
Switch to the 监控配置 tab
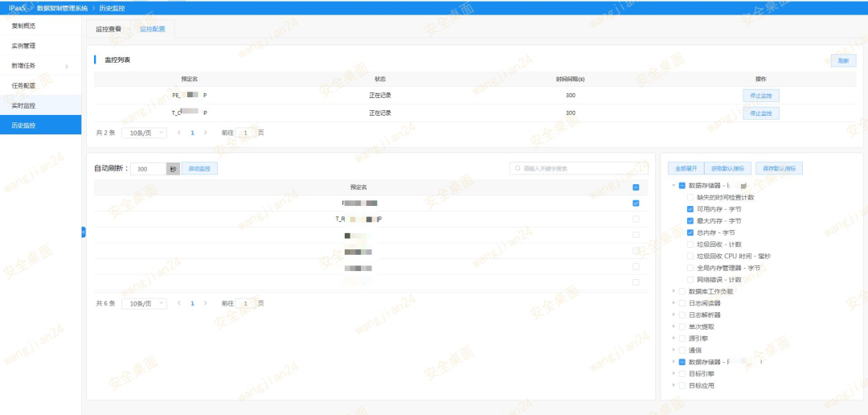pyautogui.click(x=152, y=30)
